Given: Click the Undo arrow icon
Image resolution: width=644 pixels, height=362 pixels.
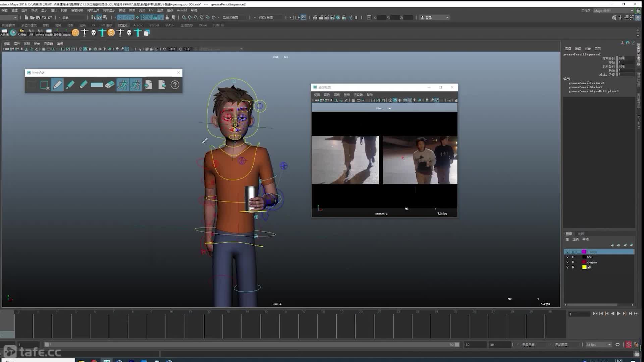Looking at the screenshot, I should coord(44,17).
